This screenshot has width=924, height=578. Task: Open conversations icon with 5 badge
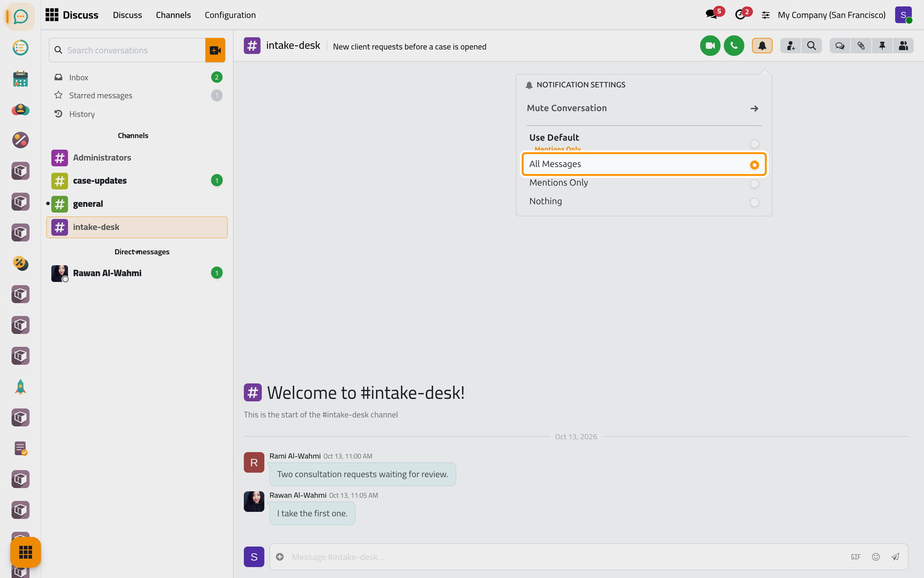click(712, 14)
